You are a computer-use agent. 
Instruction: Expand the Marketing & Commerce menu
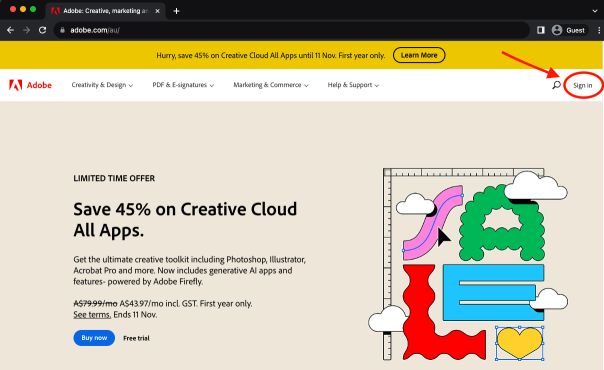(x=271, y=85)
